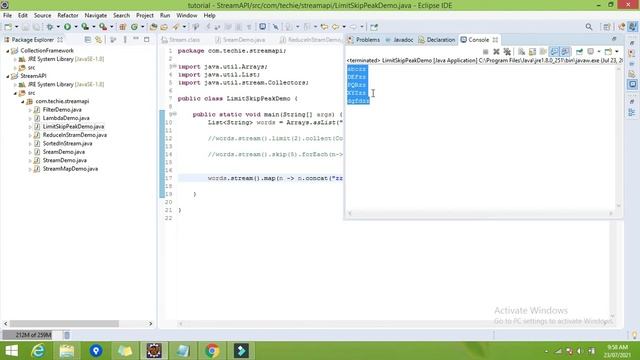Click the Package Explorer horizontal scrollbar thumb

tap(64, 324)
